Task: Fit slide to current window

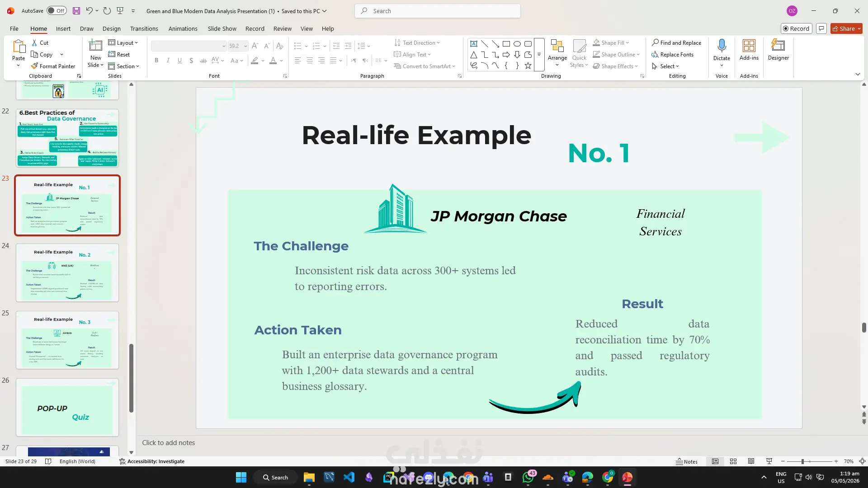Action: [x=862, y=461]
